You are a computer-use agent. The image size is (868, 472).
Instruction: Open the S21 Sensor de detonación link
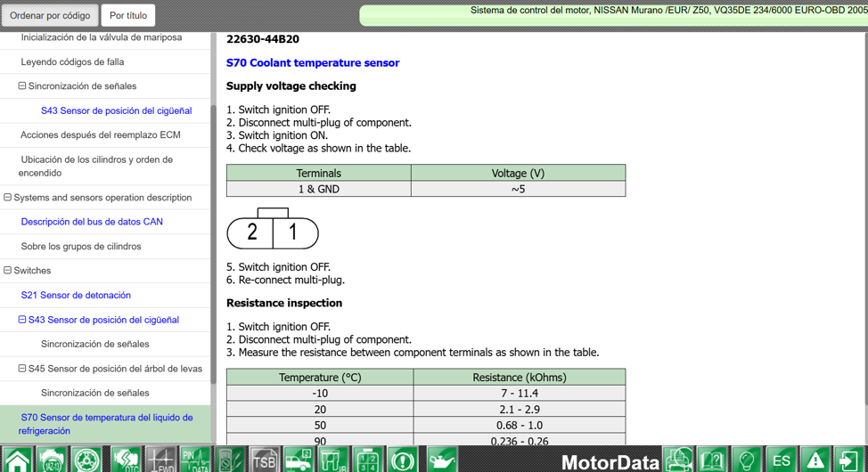pyautogui.click(x=76, y=295)
